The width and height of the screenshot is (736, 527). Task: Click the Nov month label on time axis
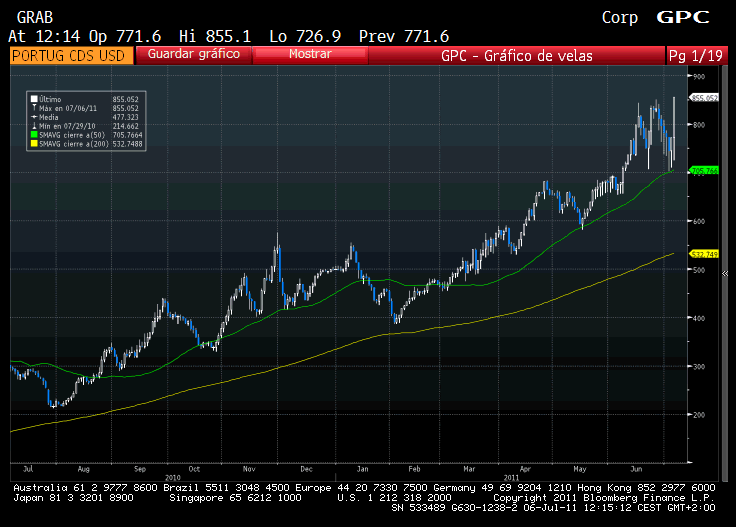(249, 469)
